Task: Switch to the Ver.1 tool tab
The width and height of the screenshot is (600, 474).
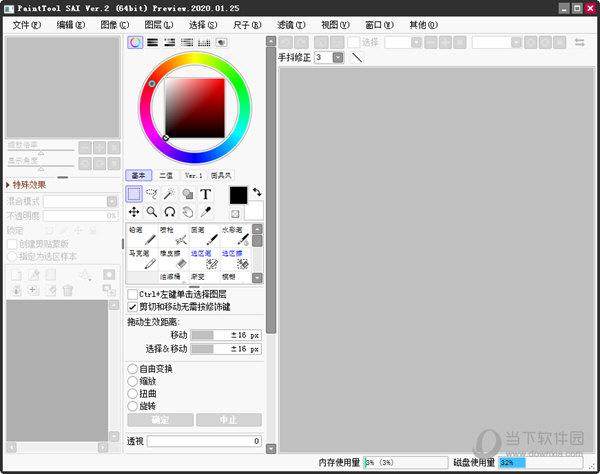Action: tap(194, 175)
